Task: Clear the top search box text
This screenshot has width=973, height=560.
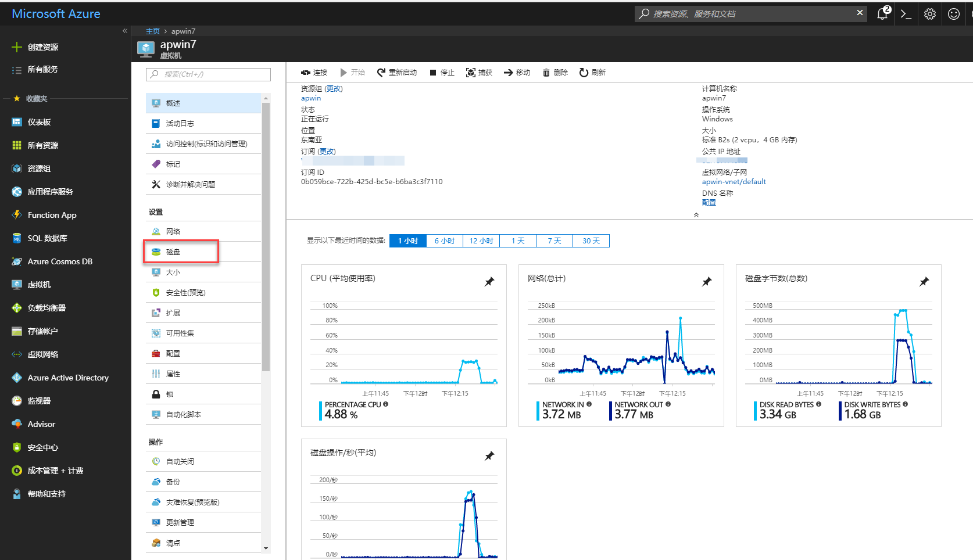Action: (x=860, y=13)
